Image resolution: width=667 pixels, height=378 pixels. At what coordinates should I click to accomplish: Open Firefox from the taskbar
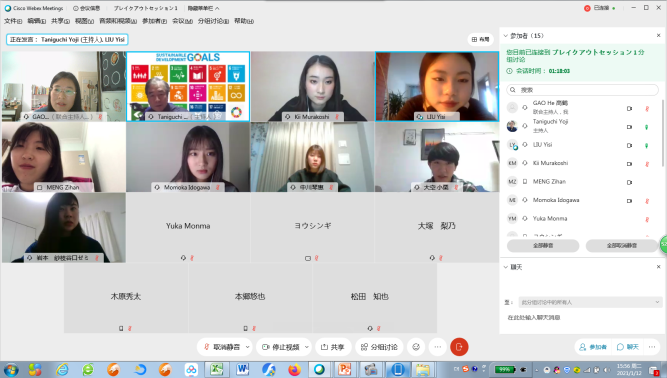(x=294, y=369)
